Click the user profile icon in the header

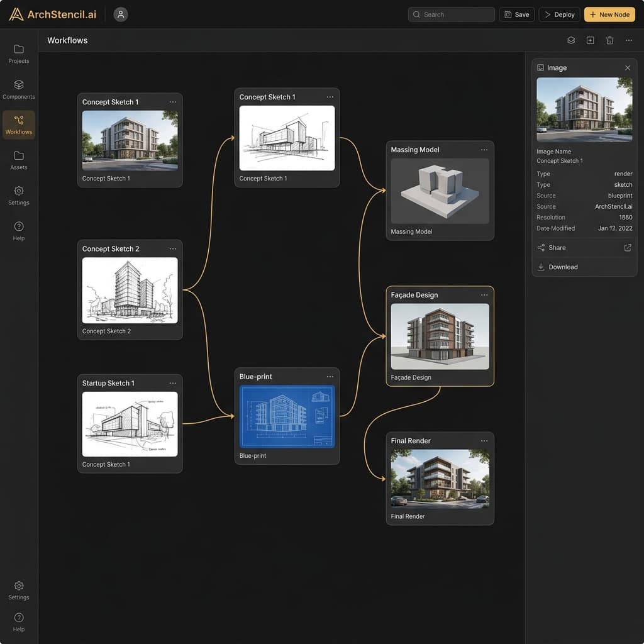coord(120,14)
